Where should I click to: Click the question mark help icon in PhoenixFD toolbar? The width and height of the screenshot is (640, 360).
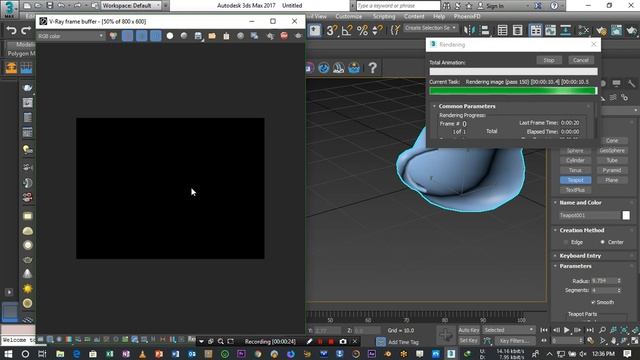372,68
